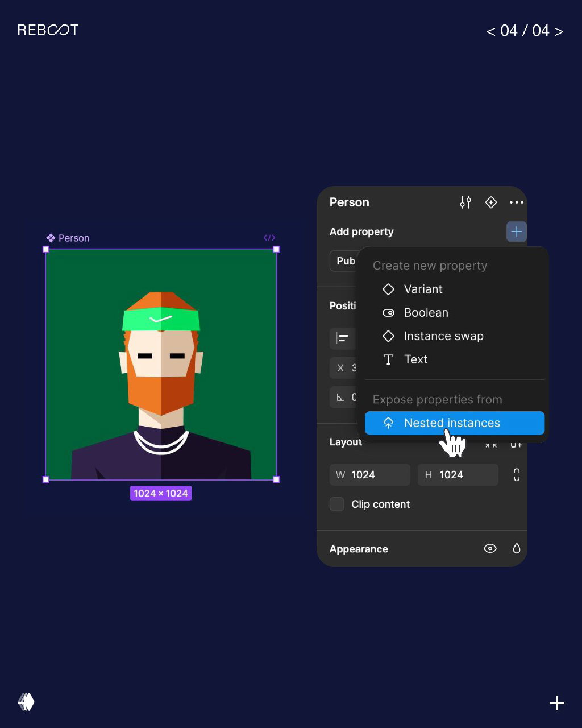Click the Boolean toggle icon
Viewport: 582px width, 728px height.
pyautogui.click(x=388, y=313)
